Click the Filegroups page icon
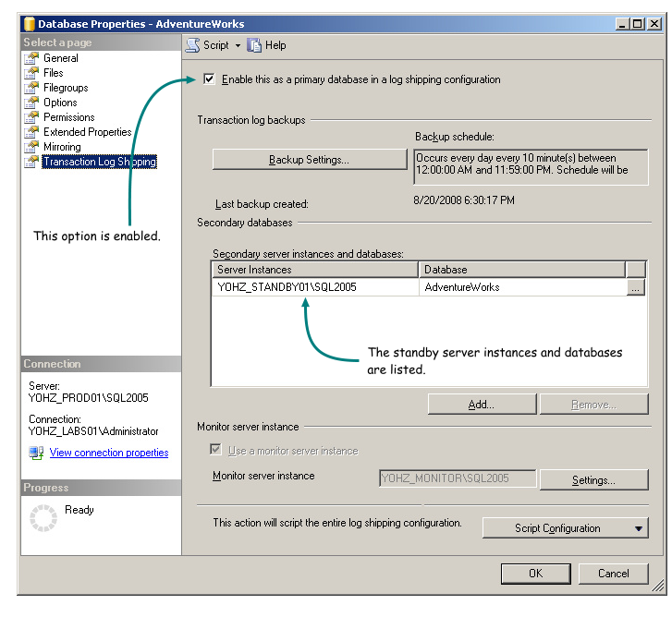 click(31, 88)
